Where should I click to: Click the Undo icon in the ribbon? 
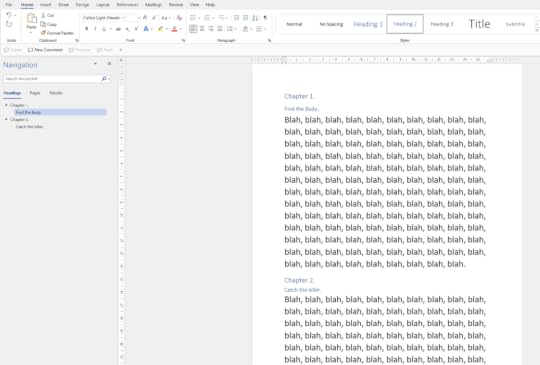9,15
